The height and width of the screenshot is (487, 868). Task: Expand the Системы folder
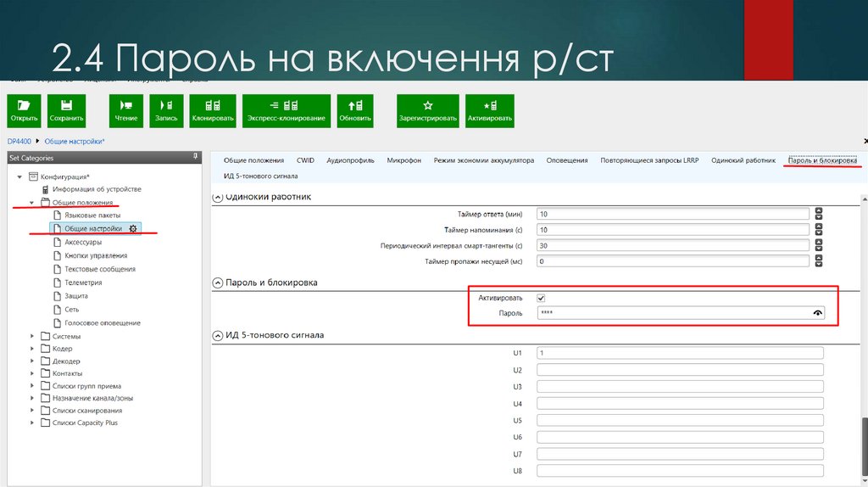tap(32, 336)
